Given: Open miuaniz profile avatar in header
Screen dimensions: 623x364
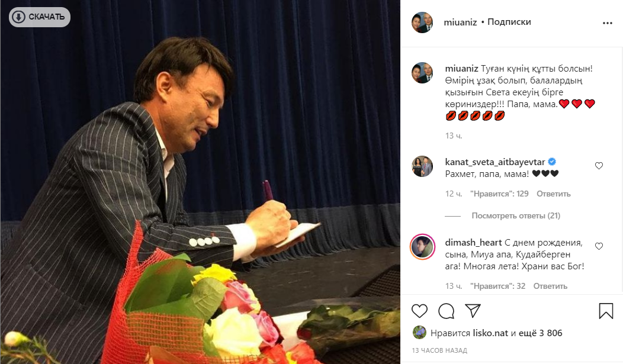Looking at the screenshot, I should 422,22.
